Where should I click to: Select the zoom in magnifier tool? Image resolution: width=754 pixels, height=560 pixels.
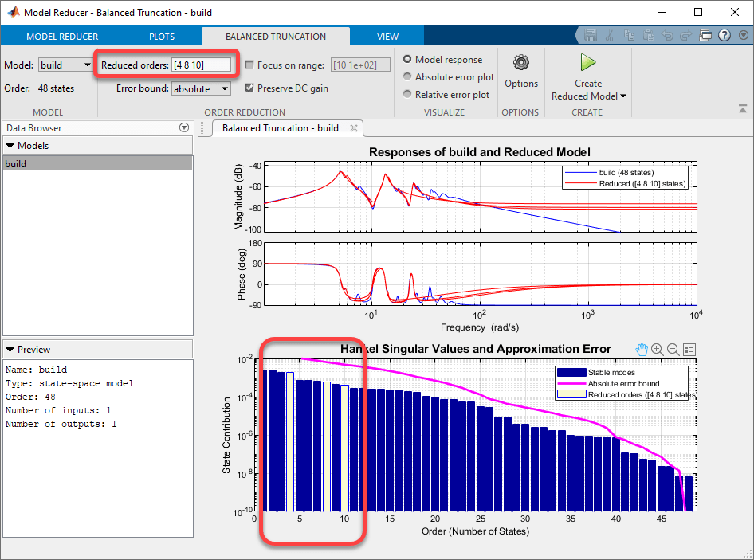pyautogui.click(x=658, y=350)
